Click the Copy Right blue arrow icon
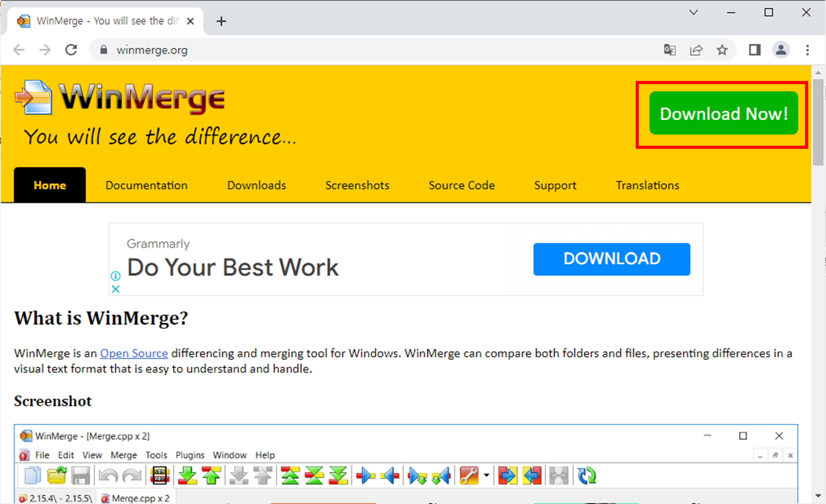Image resolution: width=826 pixels, height=504 pixels. point(365,476)
